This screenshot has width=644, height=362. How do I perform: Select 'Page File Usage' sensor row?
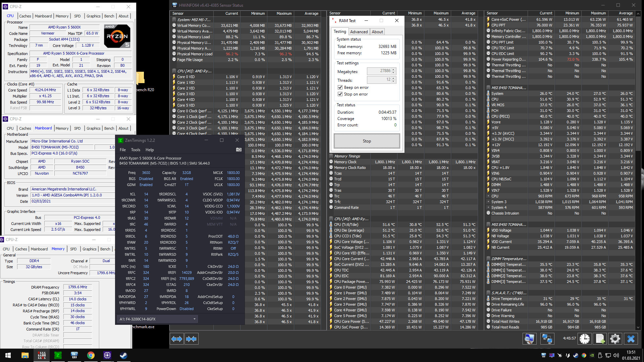click(246, 60)
